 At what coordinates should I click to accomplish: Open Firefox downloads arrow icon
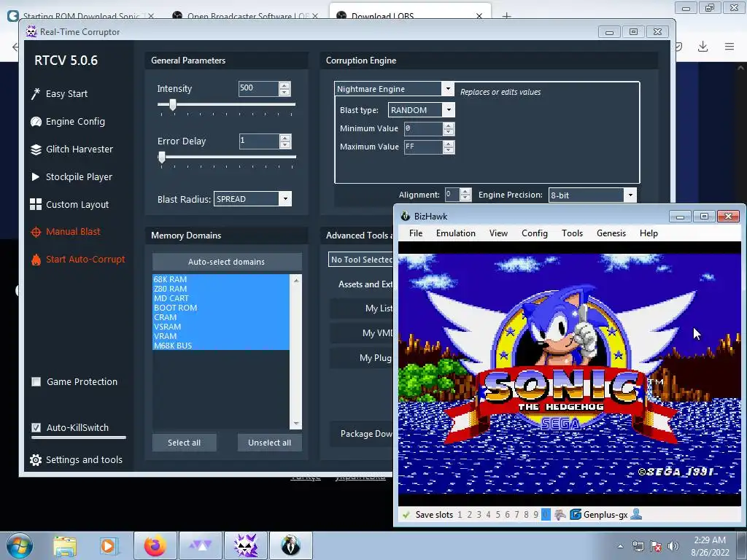pos(703,46)
